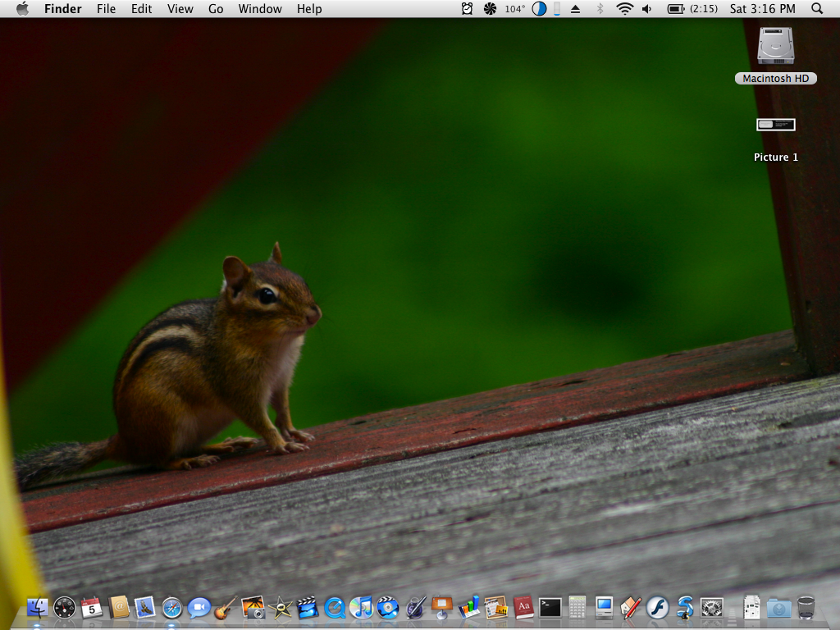Open QuickTime Player from the Dock
The width and height of the screenshot is (840, 630).
click(x=335, y=608)
